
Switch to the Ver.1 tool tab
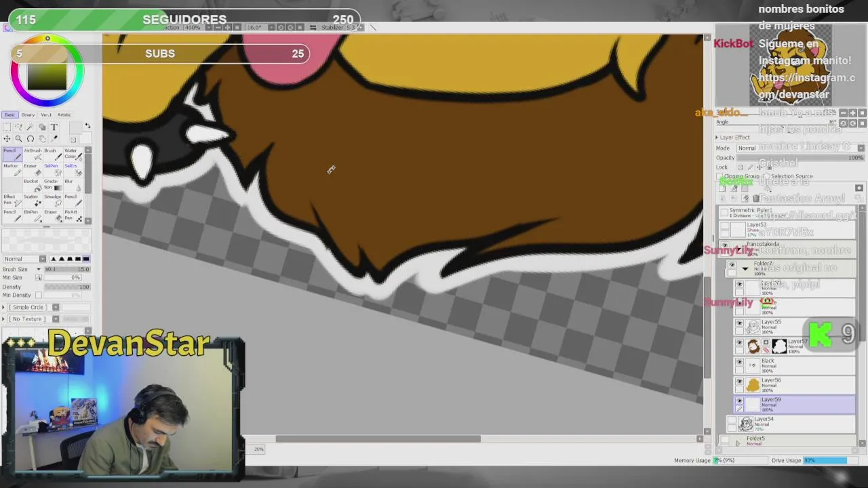[46, 115]
